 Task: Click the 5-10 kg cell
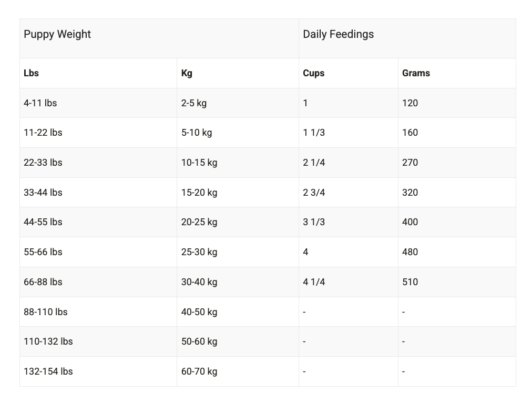tap(197, 133)
